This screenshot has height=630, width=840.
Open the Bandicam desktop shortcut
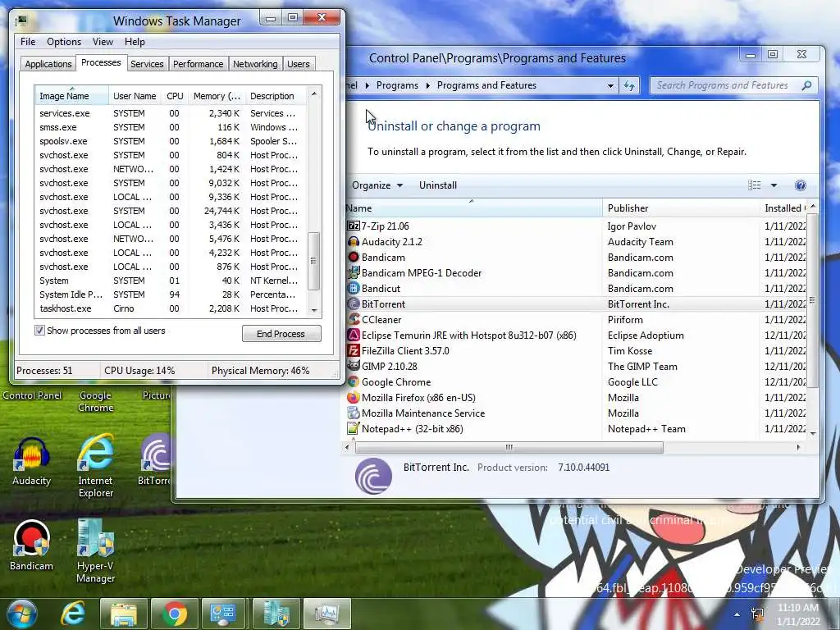pyautogui.click(x=31, y=546)
